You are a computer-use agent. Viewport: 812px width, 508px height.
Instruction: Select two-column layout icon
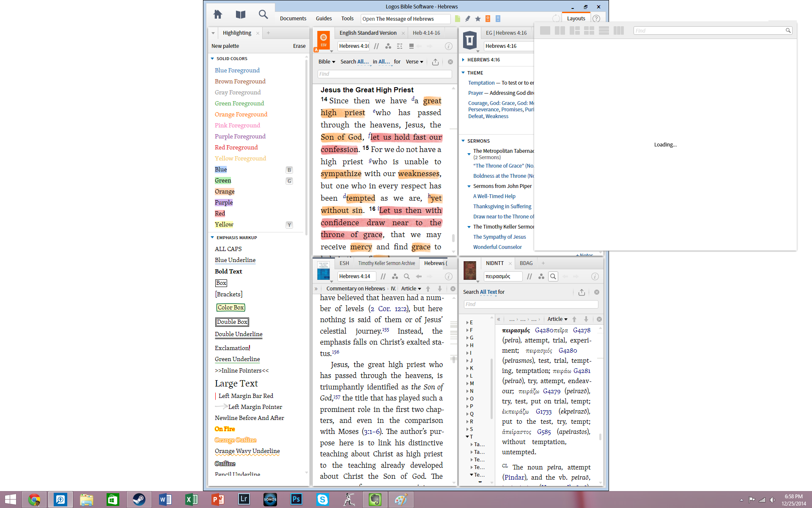click(560, 30)
